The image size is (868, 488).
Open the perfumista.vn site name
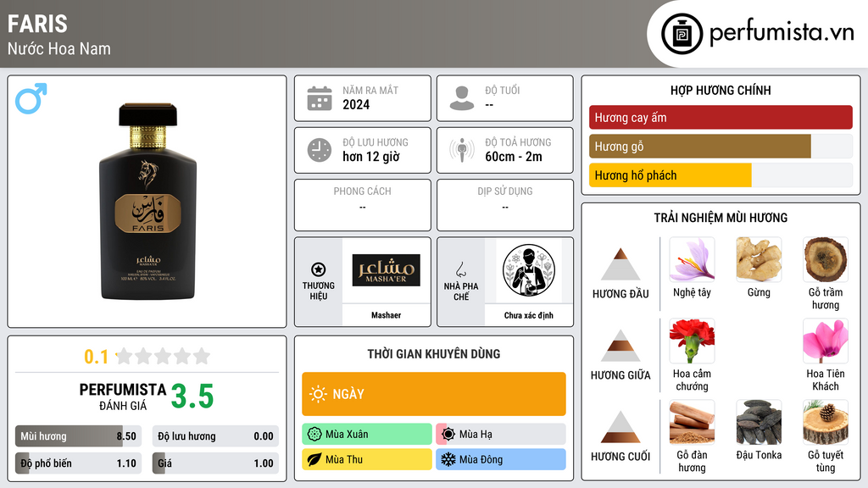coord(781,32)
